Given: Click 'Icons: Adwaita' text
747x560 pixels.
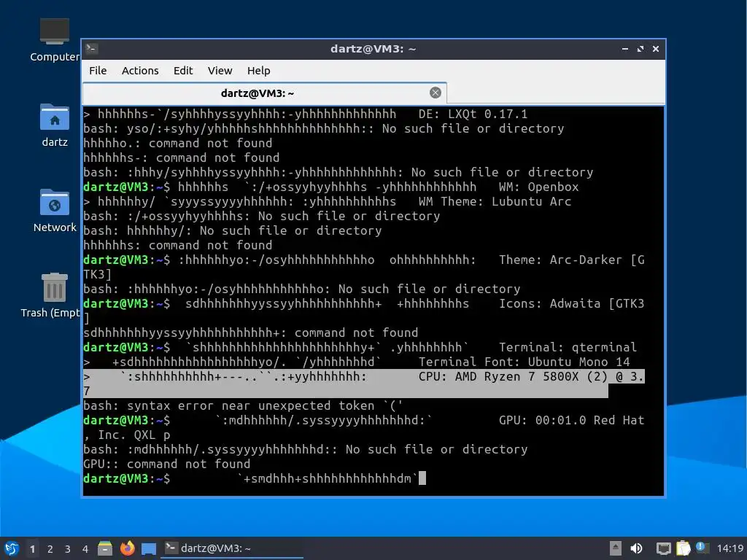Looking at the screenshot, I should click(x=549, y=303).
